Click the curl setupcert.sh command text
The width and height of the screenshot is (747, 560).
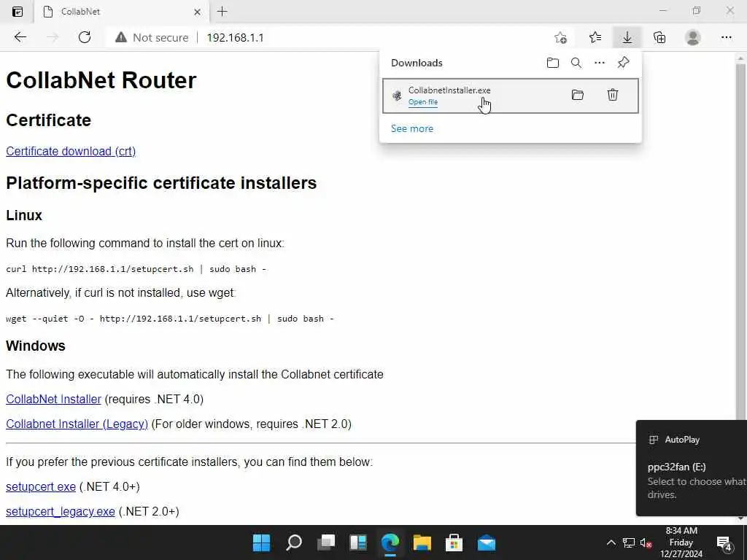[136, 269]
